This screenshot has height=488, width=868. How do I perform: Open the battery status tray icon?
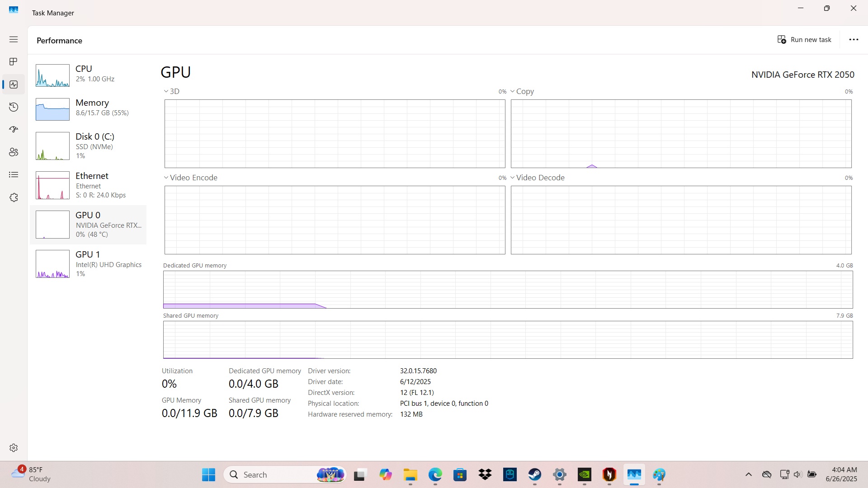click(812, 474)
